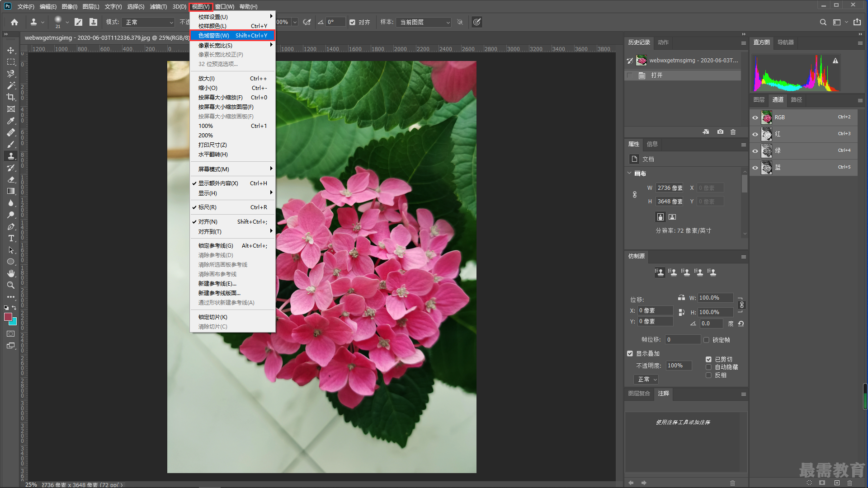
Task: Select the Blur tool
Action: (x=11, y=203)
